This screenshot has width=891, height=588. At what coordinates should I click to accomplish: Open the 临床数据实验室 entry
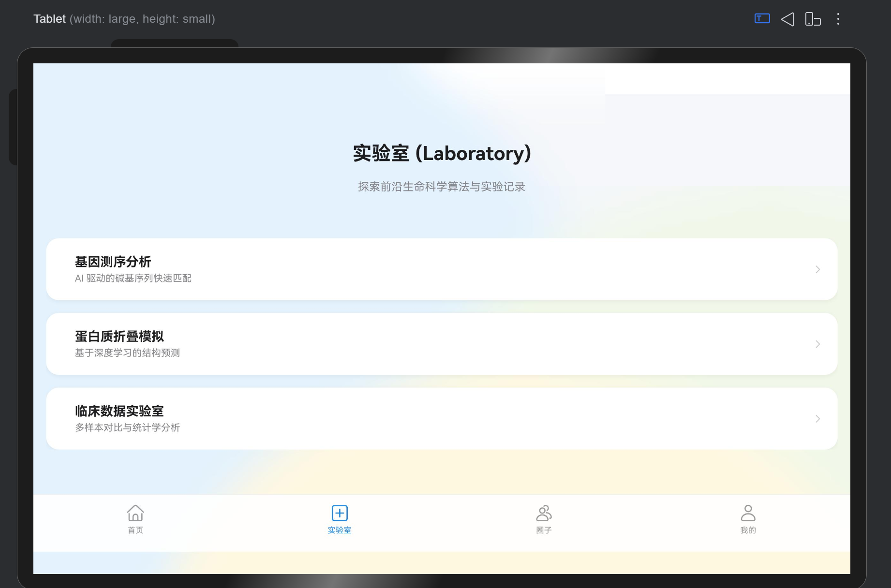click(x=441, y=419)
